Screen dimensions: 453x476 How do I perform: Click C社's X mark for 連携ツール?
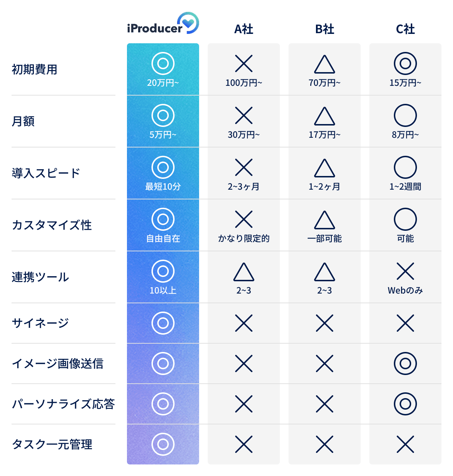pos(405,271)
